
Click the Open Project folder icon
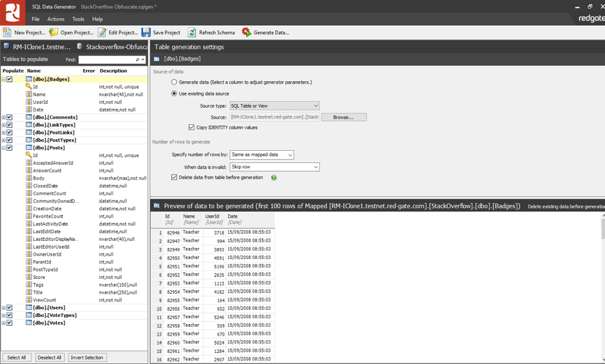[x=53, y=32]
